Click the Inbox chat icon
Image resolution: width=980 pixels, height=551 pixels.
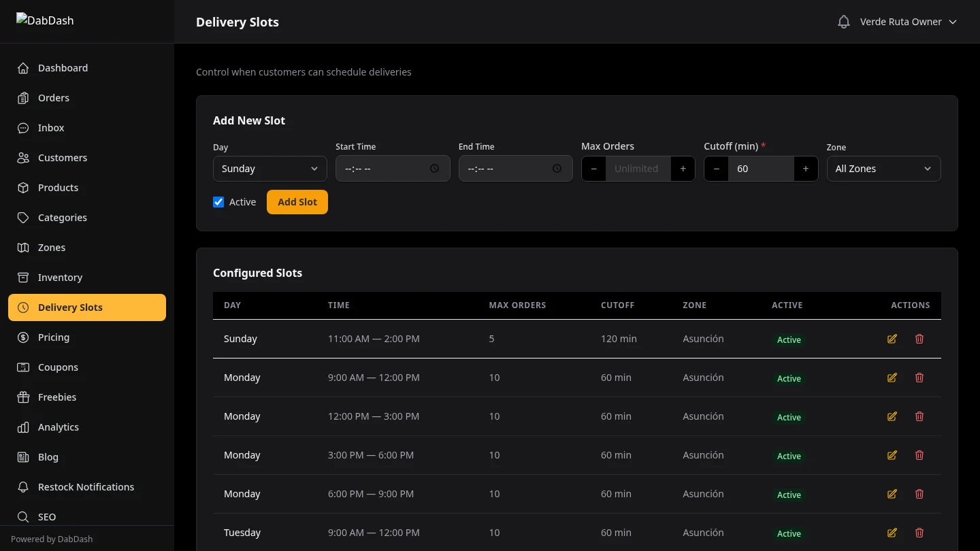tap(23, 127)
